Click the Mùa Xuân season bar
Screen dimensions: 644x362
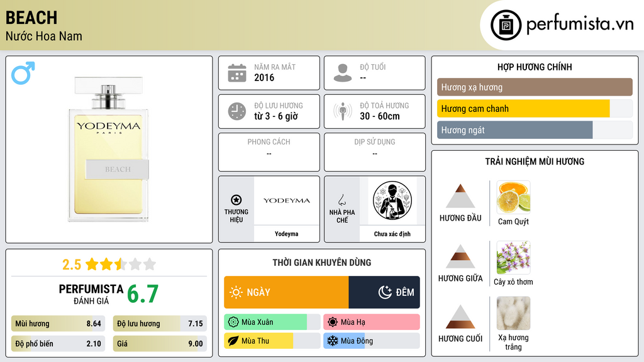(272, 322)
